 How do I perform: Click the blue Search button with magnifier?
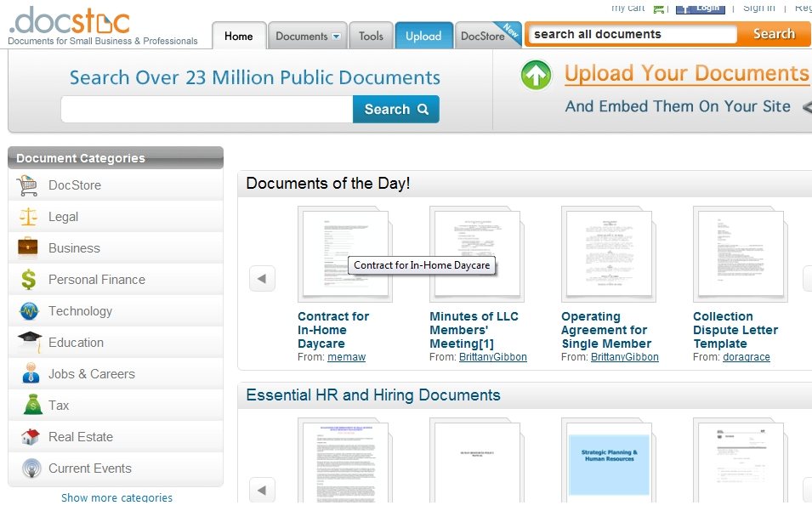pyautogui.click(x=396, y=109)
